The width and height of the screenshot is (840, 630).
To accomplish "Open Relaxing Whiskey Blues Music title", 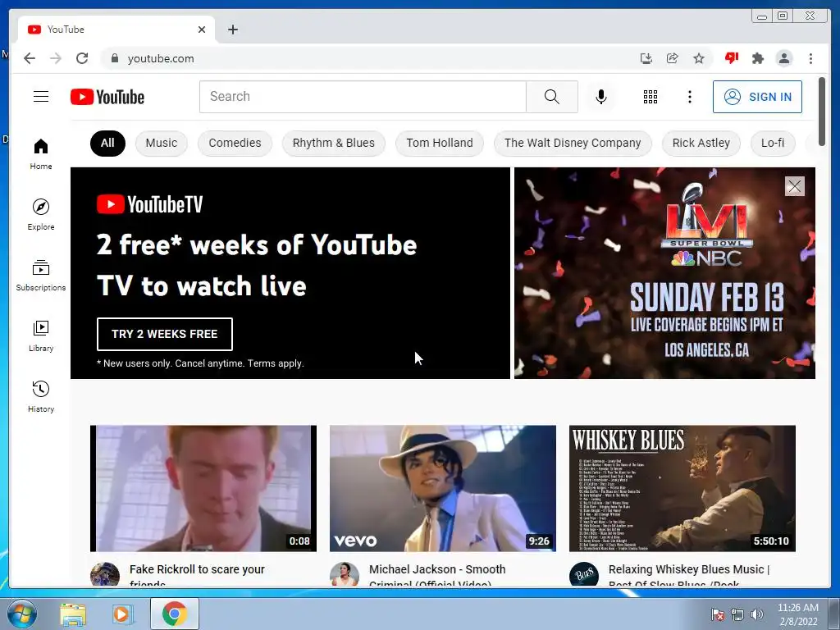I will [x=689, y=575].
